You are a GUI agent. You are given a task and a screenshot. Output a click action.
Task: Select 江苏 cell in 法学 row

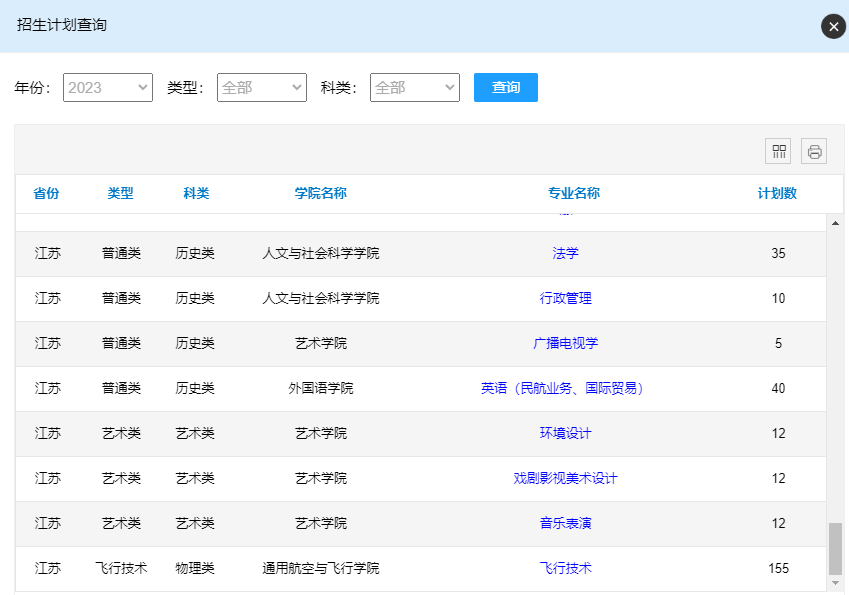(x=48, y=253)
